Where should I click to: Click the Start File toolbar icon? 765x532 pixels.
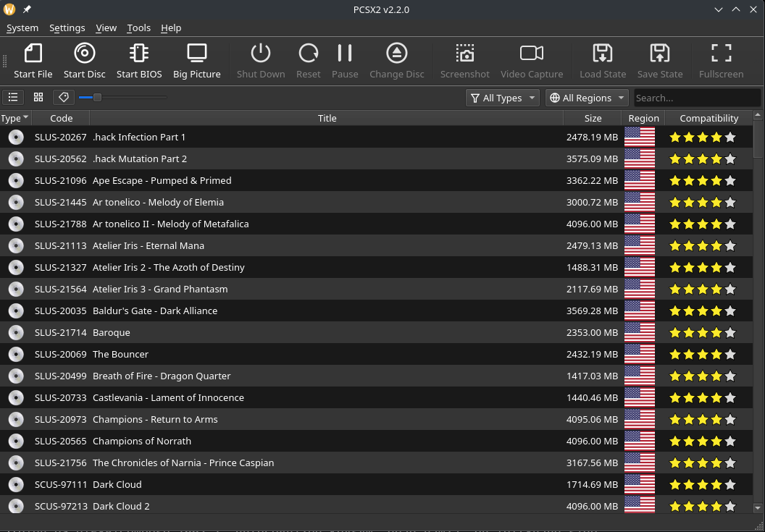(x=33, y=53)
